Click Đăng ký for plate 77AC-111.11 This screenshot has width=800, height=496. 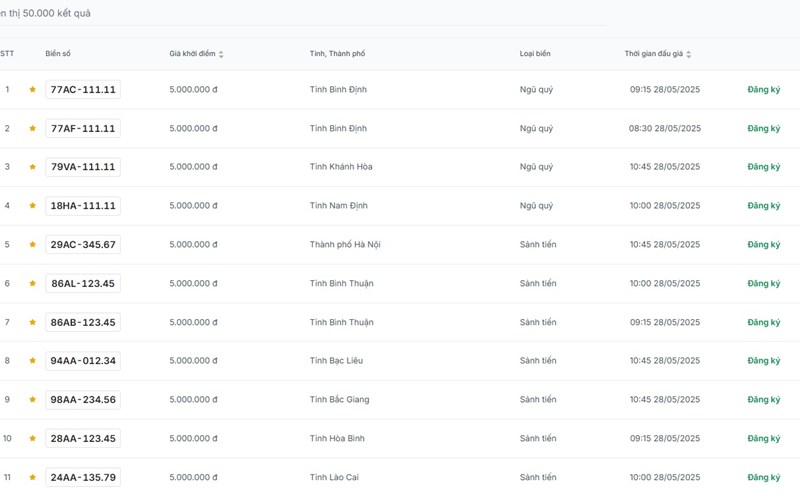(763, 90)
